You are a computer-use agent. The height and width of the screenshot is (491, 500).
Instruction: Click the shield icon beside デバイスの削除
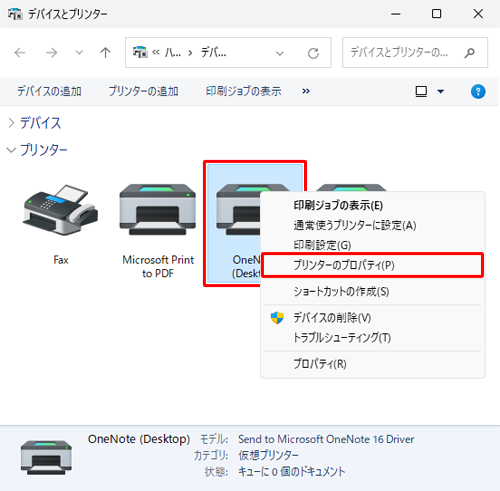pyautogui.click(x=277, y=318)
